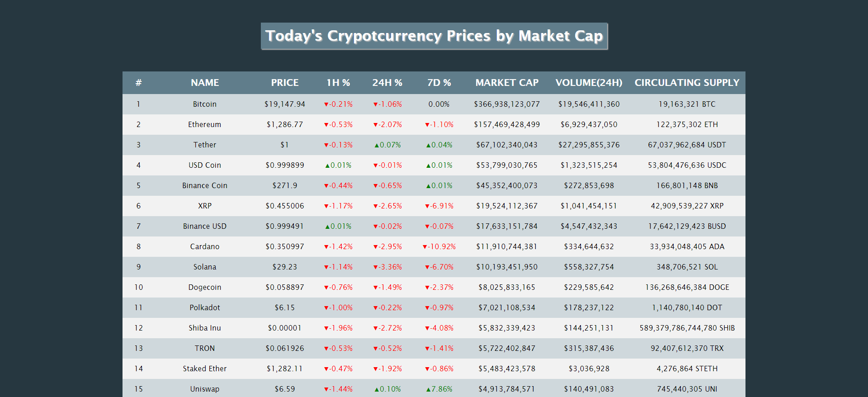This screenshot has width=868, height=397.
Task: Select the PRICE column header
Action: 285,83
